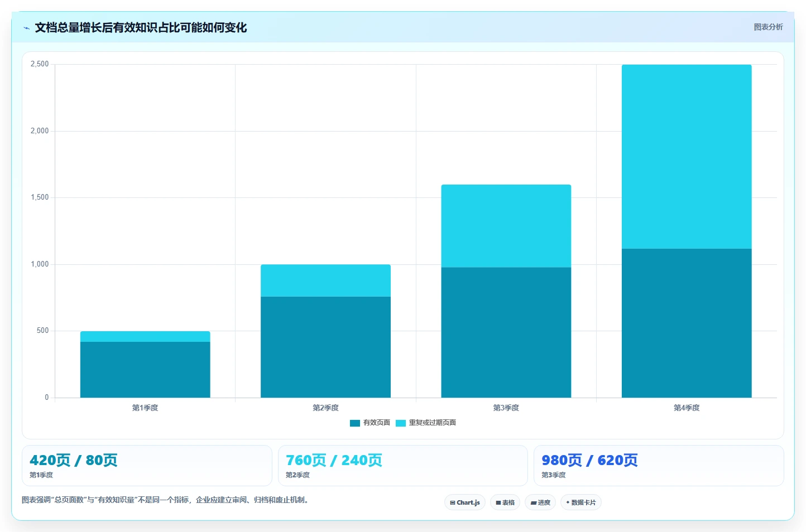Screen dimensions: 806x532
Task: Click the 第1季度 effective pages bar segment
Action: tap(145, 370)
